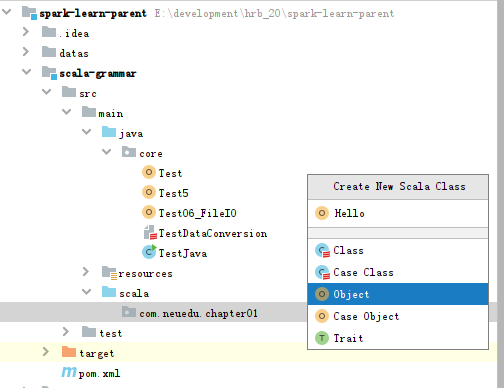This screenshot has width=504, height=388.
Task: Click the main folder icon
Action: (x=89, y=112)
